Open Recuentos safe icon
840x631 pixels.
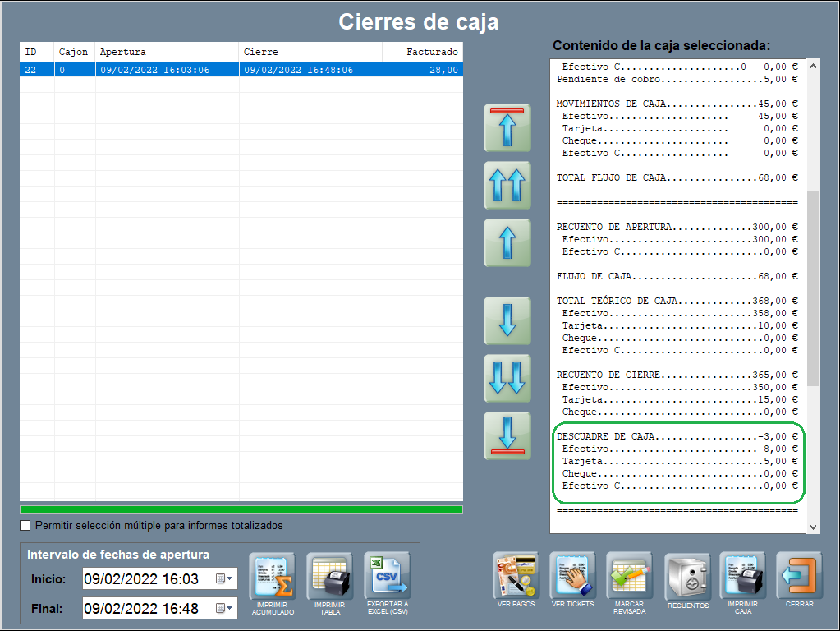point(687,575)
